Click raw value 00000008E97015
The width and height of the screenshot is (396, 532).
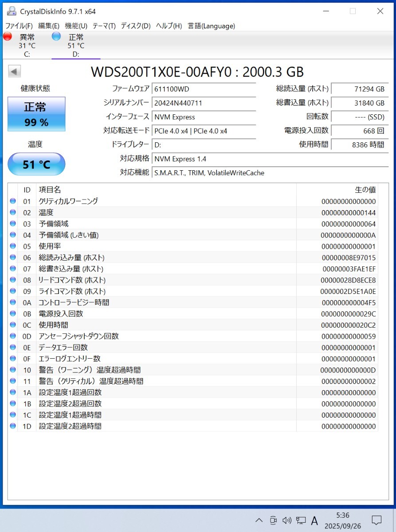(349, 258)
